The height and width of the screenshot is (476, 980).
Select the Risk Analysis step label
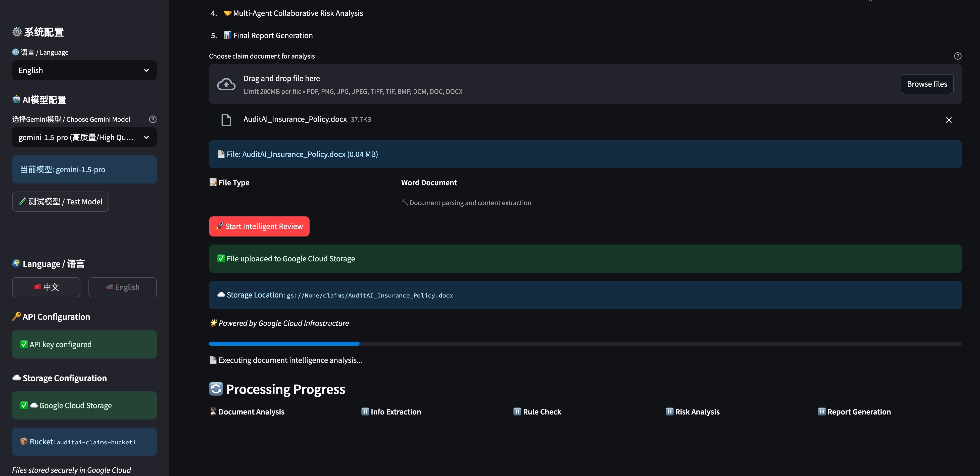[697, 412]
